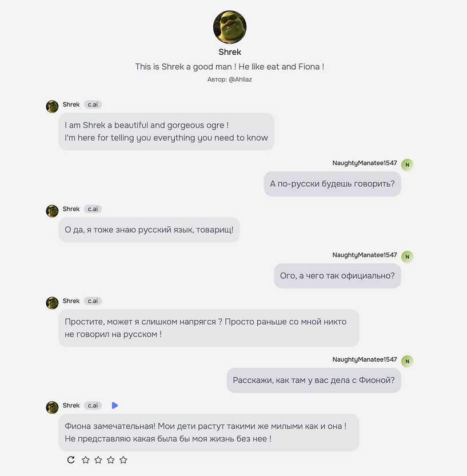This screenshot has height=476, width=467.
Task: Click the "А по-русски будешь говорить?" message
Action: coord(332,183)
